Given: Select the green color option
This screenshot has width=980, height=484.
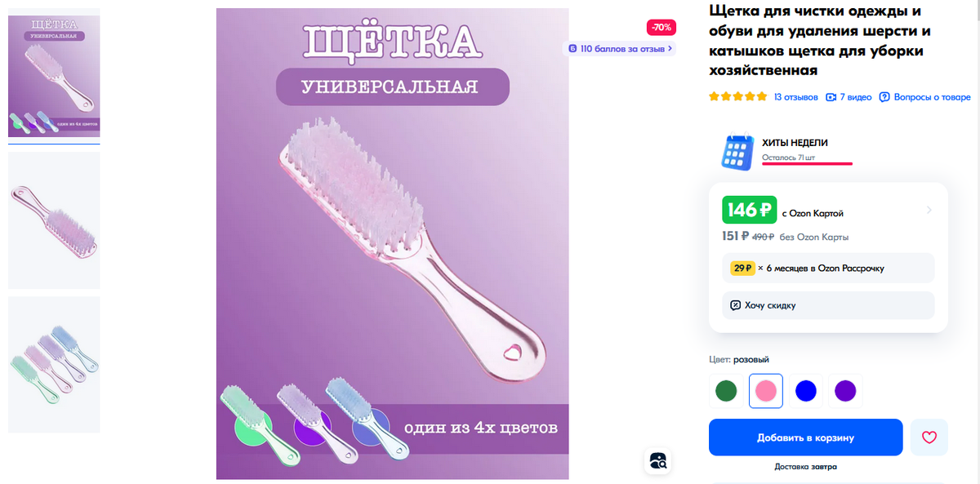Looking at the screenshot, I should pyautogui.click(x=727, y=391).
